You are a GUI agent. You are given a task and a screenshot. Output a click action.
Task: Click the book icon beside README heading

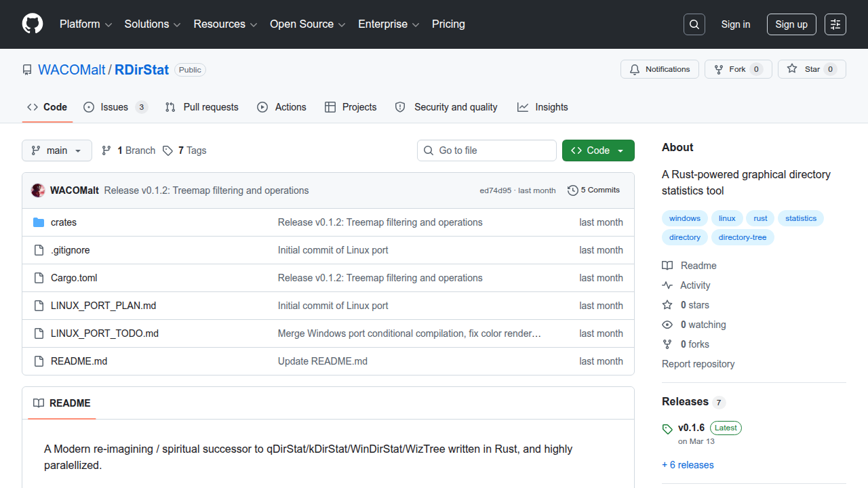tap(39, 403)
